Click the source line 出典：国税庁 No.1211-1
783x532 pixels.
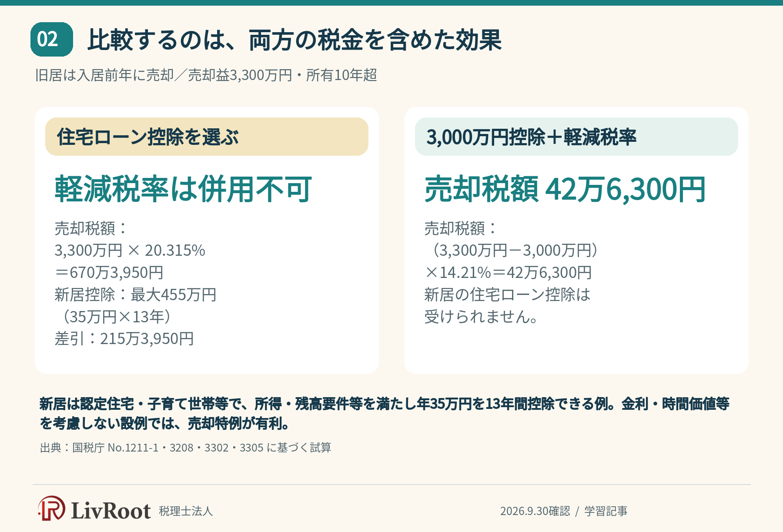click(x=186, y=448)
